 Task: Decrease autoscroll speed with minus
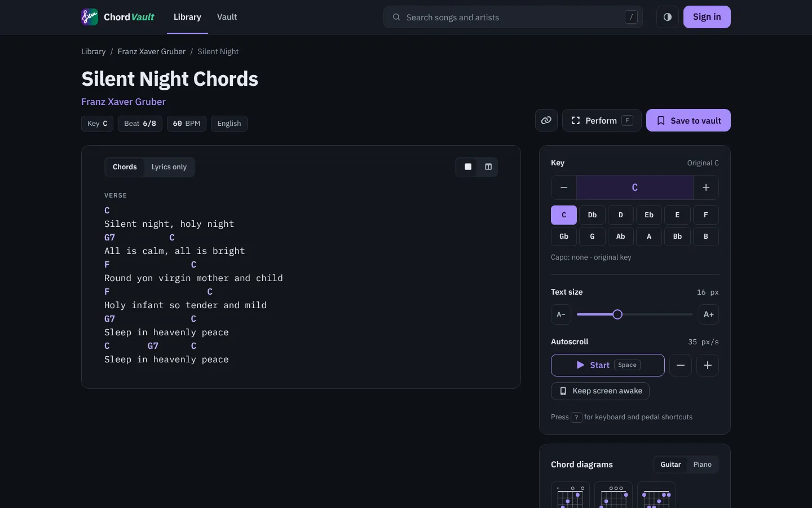[x=681, y=365]
